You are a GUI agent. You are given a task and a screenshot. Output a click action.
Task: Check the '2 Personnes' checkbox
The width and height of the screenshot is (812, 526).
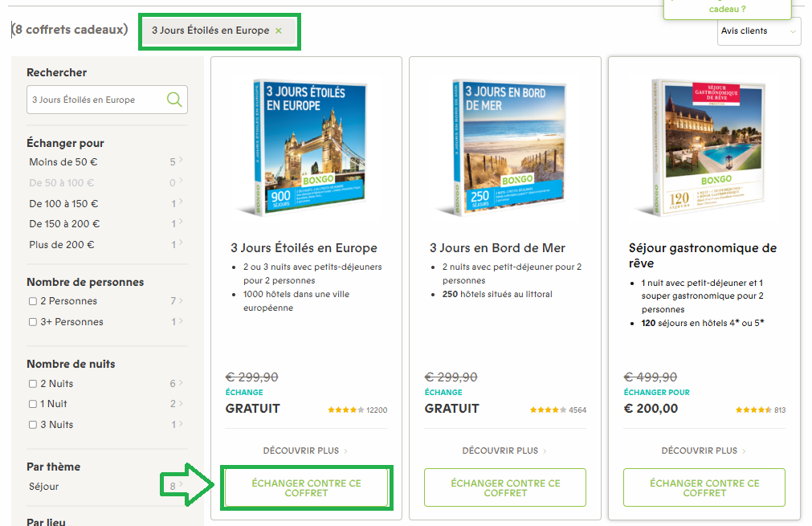pyautogui.click(x=33, y=301)
